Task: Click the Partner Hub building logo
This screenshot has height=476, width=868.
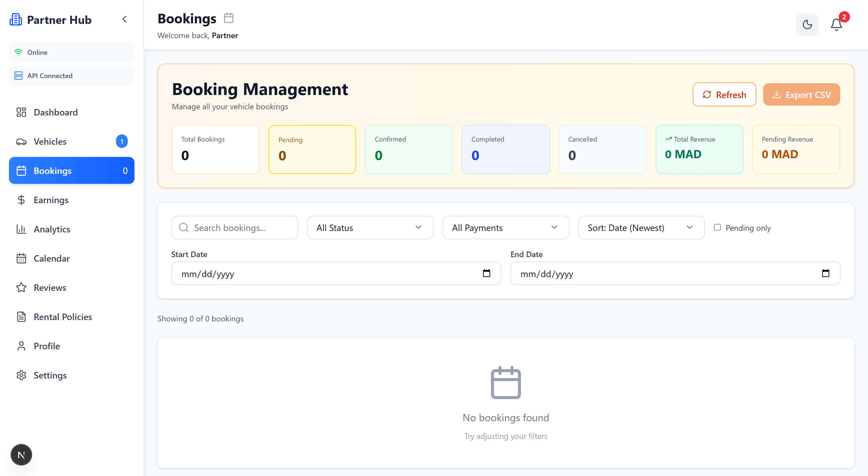Action: tap(15, 20)
